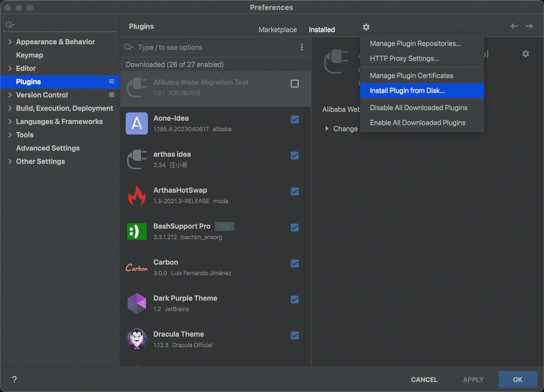Click the Plugins project-level settings icon
This screenshot has height=392, width=544.
coord(112,81)
